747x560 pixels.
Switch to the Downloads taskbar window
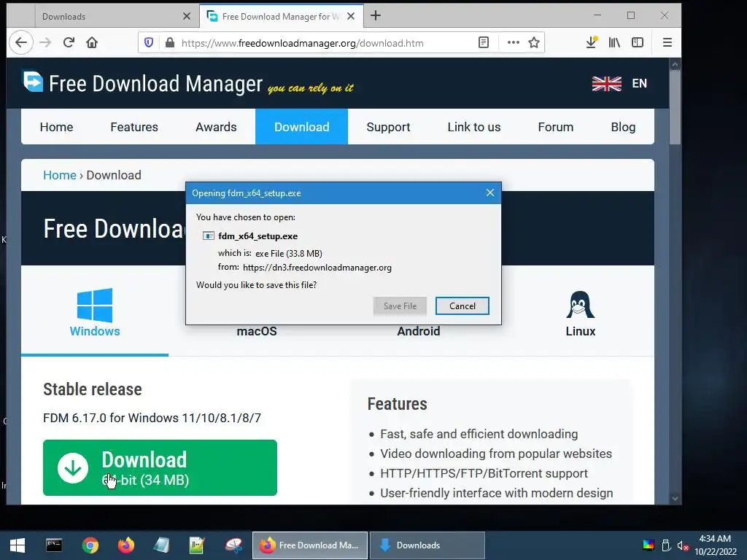pyautogui.click(x=427, y=545)
